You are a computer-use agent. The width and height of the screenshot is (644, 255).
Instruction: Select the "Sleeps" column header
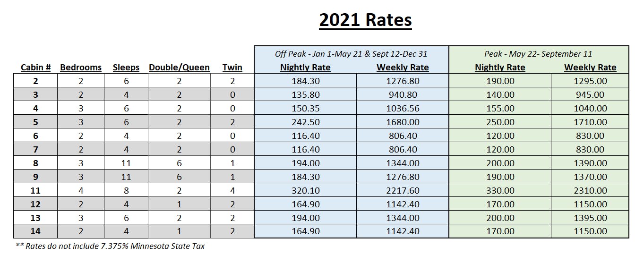point(126,68)
